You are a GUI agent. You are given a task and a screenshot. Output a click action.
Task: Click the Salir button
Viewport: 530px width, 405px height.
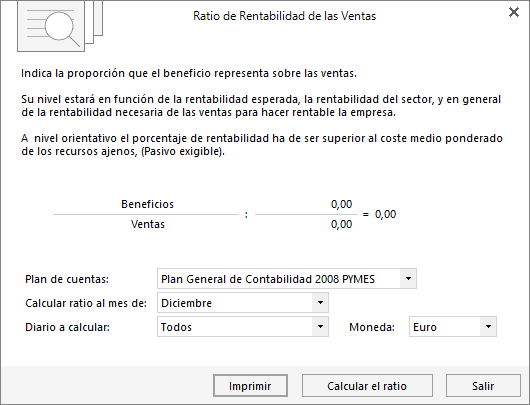pyautogui.click(x=483, y=386)
